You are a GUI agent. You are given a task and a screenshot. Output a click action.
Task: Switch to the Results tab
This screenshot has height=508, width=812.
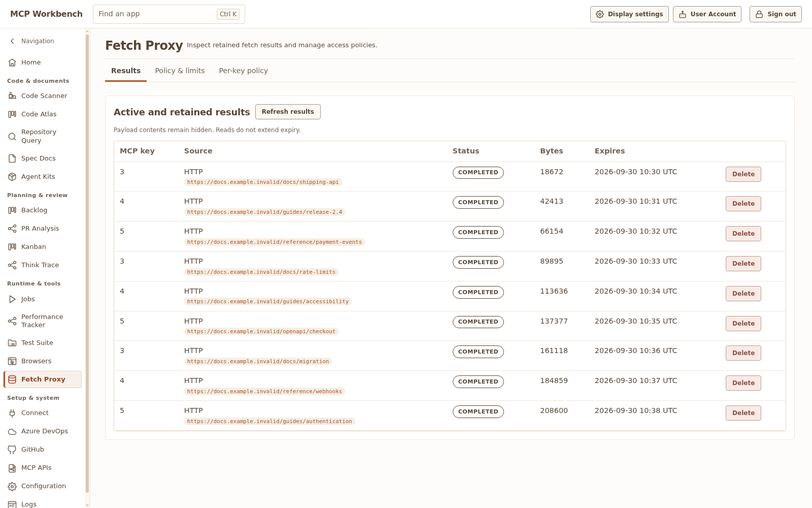click(x=126, y=71)
